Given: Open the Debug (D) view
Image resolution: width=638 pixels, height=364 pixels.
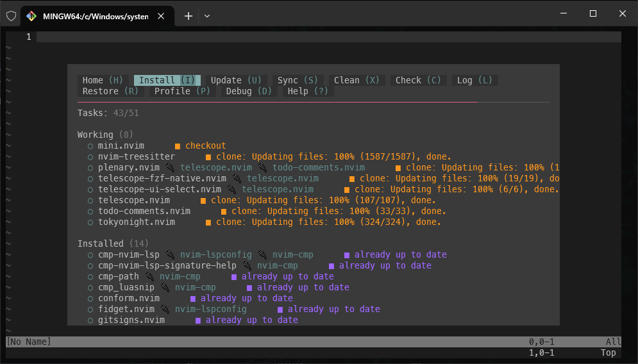Looking at the screenshot, I should pos(249,91).
